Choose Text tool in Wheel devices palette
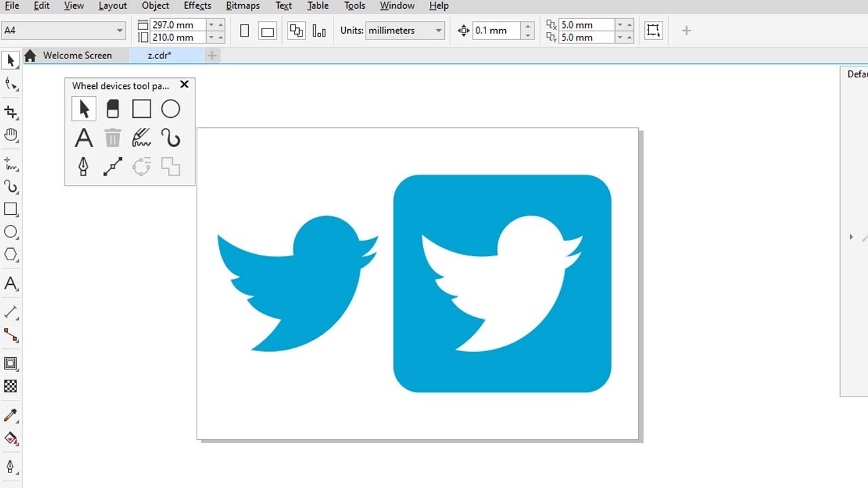 [x=84, y=138]
